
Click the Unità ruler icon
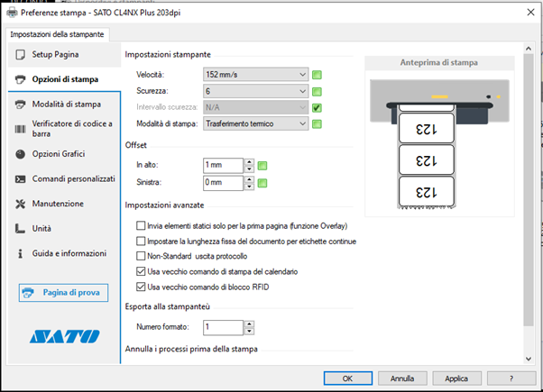[x=21, y=229]
